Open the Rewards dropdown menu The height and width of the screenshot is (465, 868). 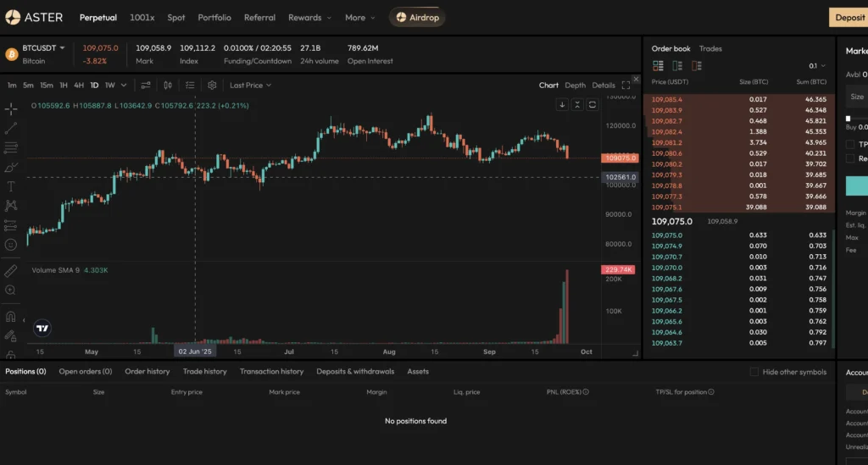(309, 17)
